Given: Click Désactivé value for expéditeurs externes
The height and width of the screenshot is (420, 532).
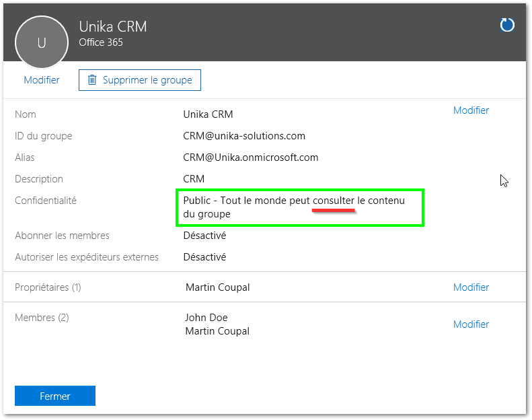Looking at the screenshot, I should click(x=204, y=257).
